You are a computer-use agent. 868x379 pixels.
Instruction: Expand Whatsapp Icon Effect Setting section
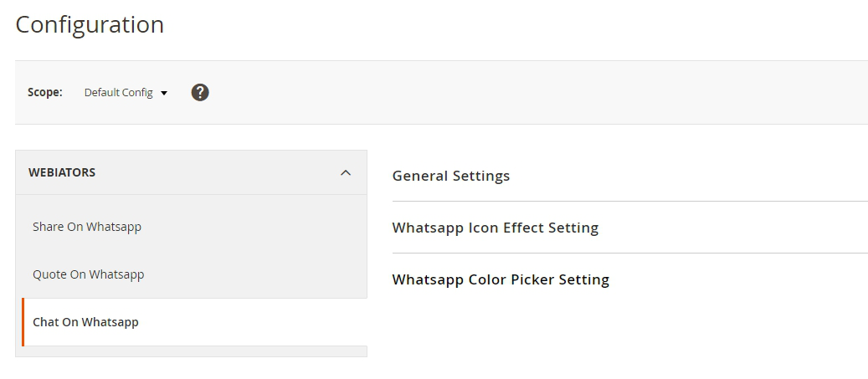pos(496,228)
